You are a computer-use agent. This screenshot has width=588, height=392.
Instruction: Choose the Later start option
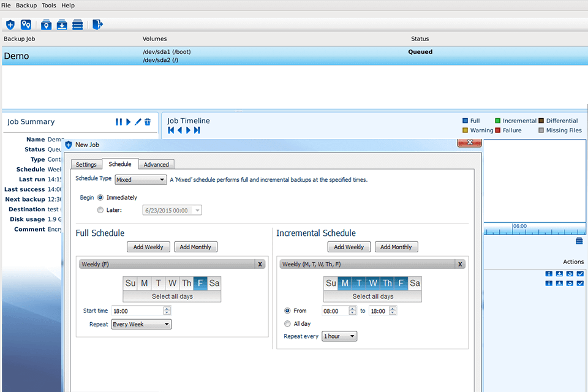tap(100, 209)
